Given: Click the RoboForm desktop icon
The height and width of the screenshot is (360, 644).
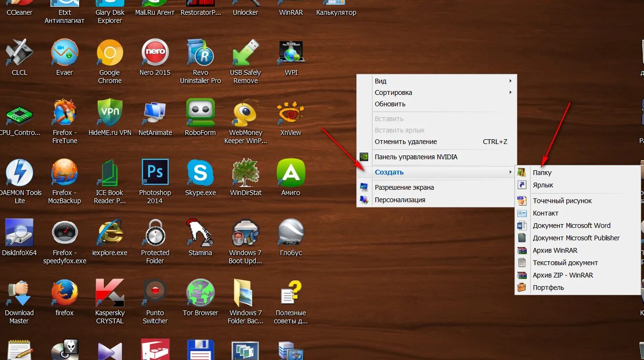Looking at the screenshot, I should point(200,113).
